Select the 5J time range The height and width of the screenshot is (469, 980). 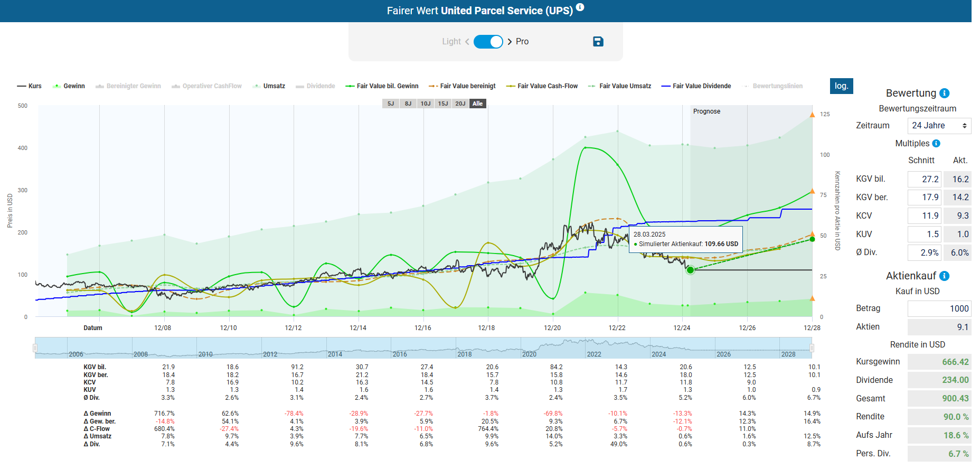[390, 104]
